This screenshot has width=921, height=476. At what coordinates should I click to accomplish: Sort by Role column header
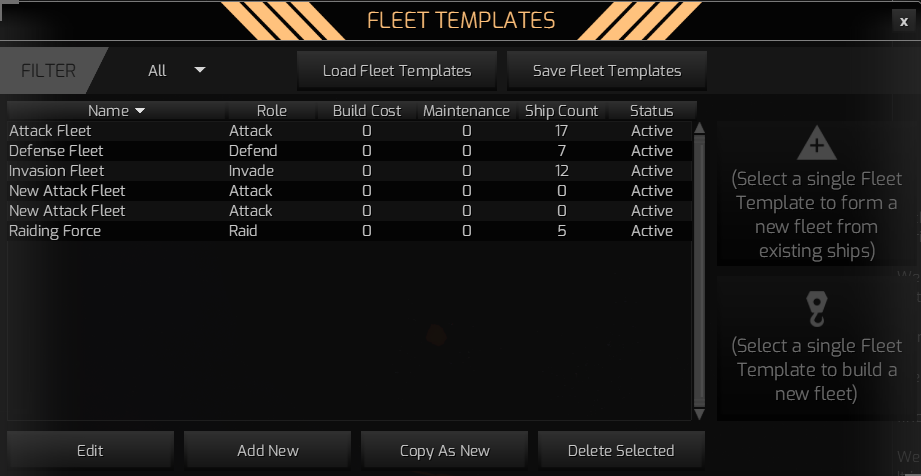272,111
